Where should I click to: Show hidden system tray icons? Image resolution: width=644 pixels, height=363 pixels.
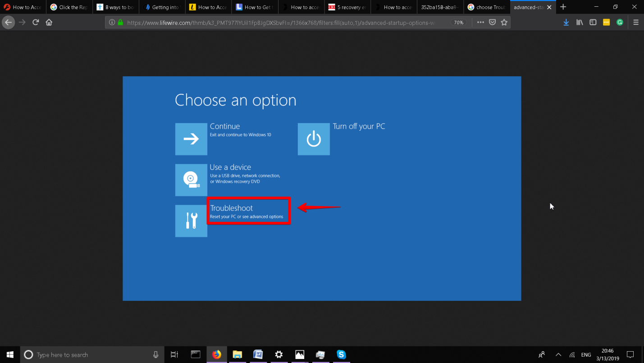558,355
